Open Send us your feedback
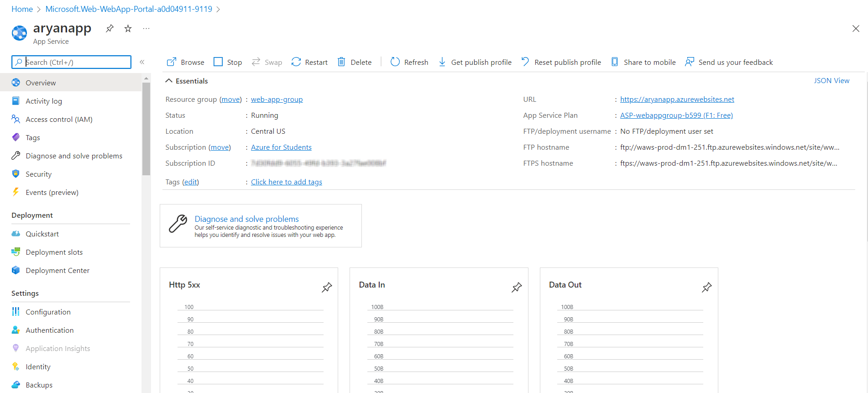Image resolution: width=868 pixels, height=393 pixels. tap(729, 62)
